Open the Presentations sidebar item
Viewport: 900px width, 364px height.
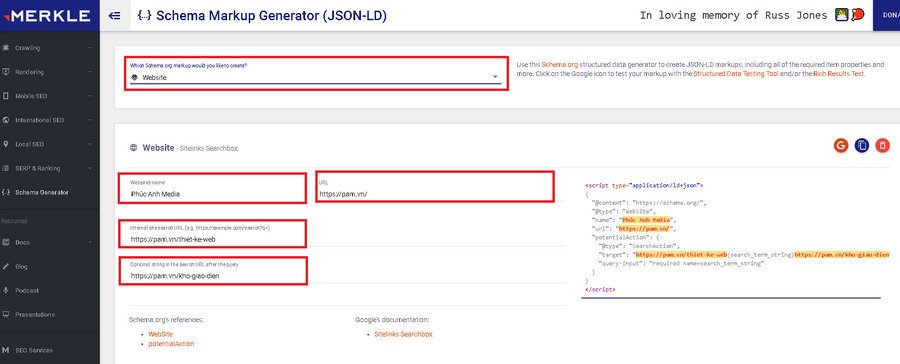click(49, 315)
